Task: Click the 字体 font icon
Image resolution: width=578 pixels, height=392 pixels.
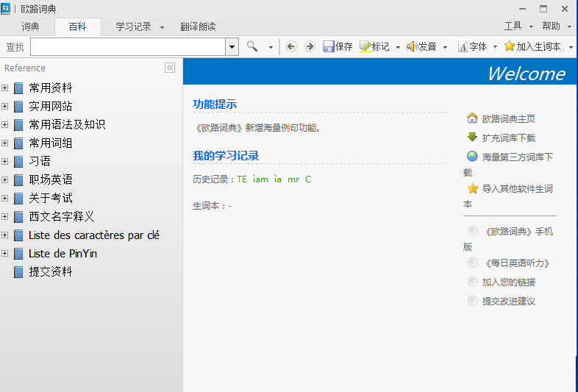Action: point(463,46)
